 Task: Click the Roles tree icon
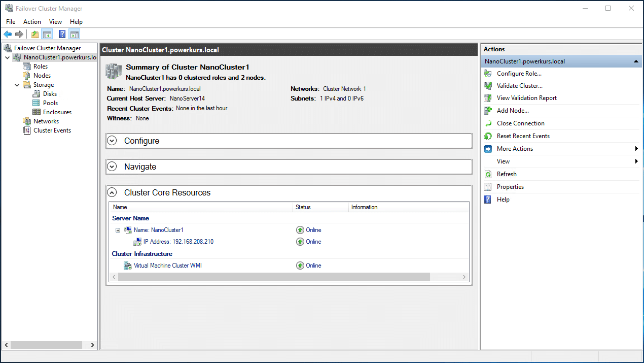coord(27,67)
